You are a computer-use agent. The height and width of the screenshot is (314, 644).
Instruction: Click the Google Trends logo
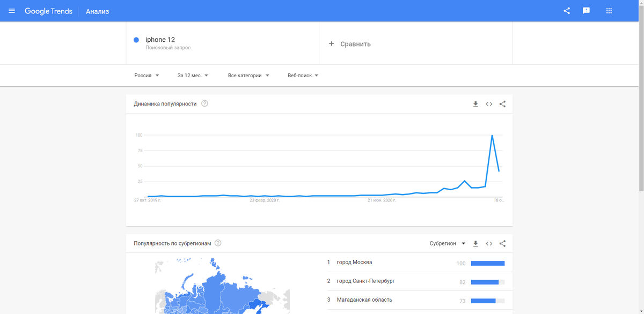click(48, 11)
